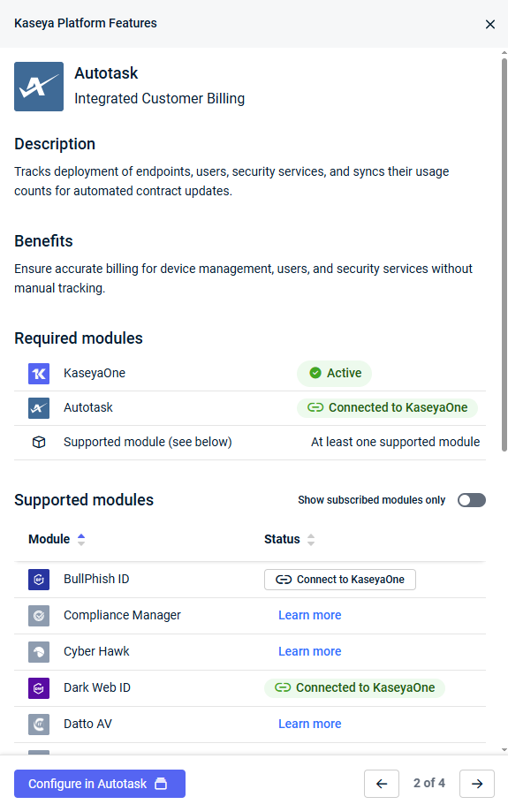This screenshot has width=508, height=812.
Task: Click the Active status badge for KaseyaOne
Action: 335,374
